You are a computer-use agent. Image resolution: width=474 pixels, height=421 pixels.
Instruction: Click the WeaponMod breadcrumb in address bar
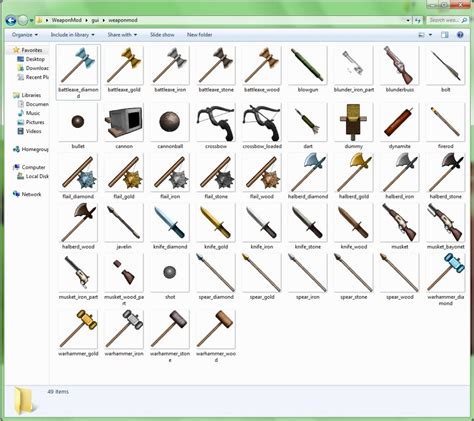click(x=66, y=20)
